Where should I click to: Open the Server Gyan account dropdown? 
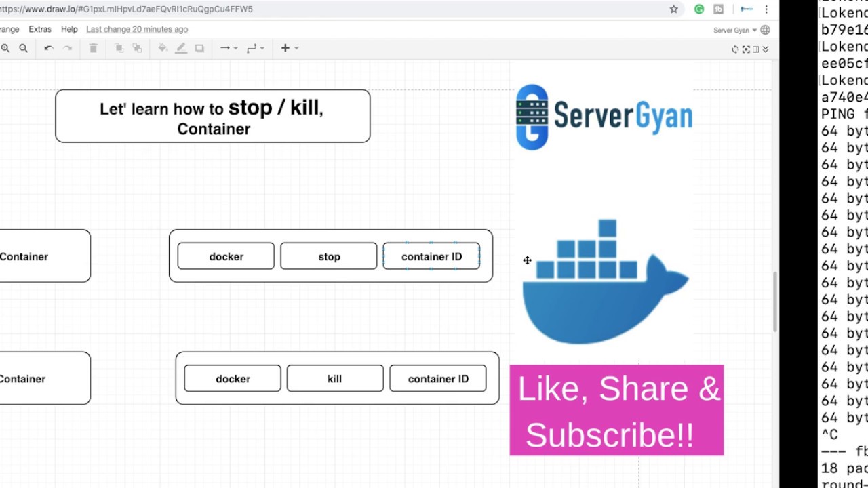point(735,30)
